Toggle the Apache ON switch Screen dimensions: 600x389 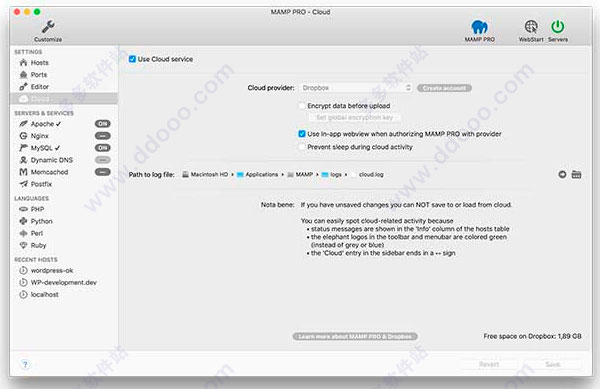103,124
